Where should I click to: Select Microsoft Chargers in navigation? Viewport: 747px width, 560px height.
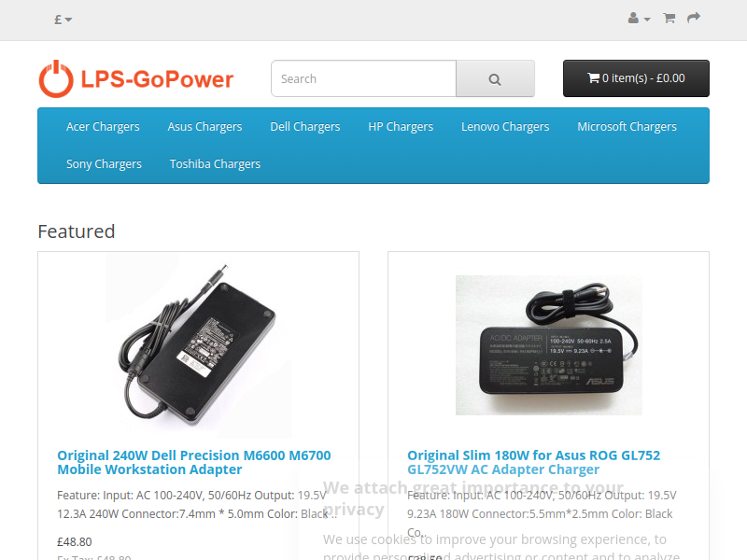(627, 127)
